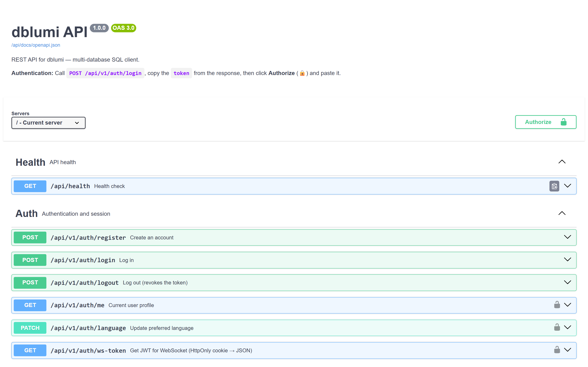Click the orange padlock in the Authentication description
The image size is (588, 367).
coord(302,73)
